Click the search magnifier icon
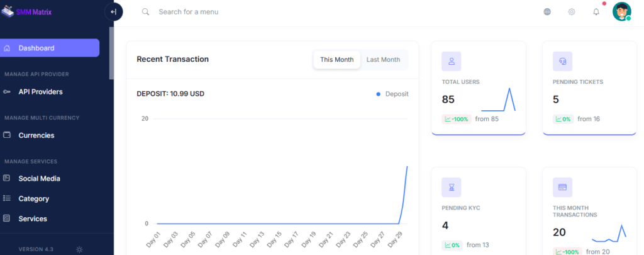644x255 pixels. [x=146, y=12]
